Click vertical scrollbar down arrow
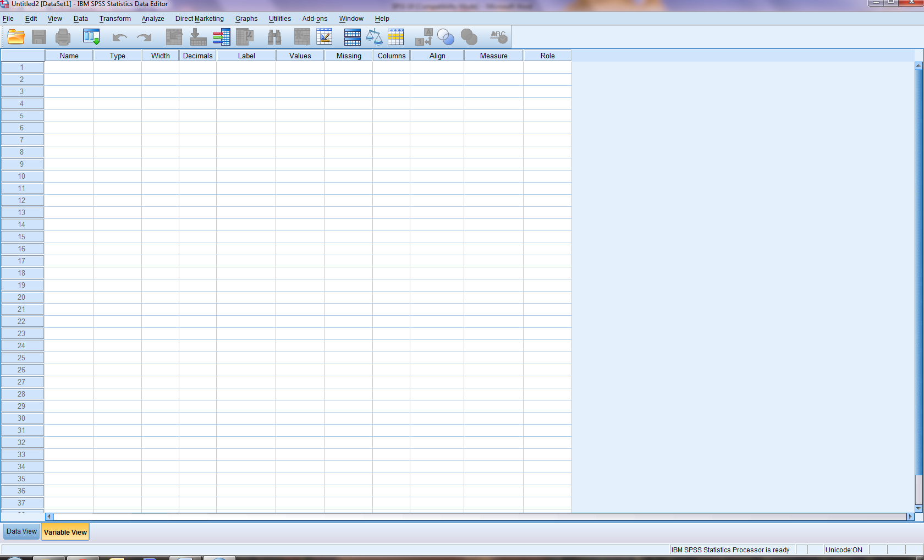 pos(919,508)
